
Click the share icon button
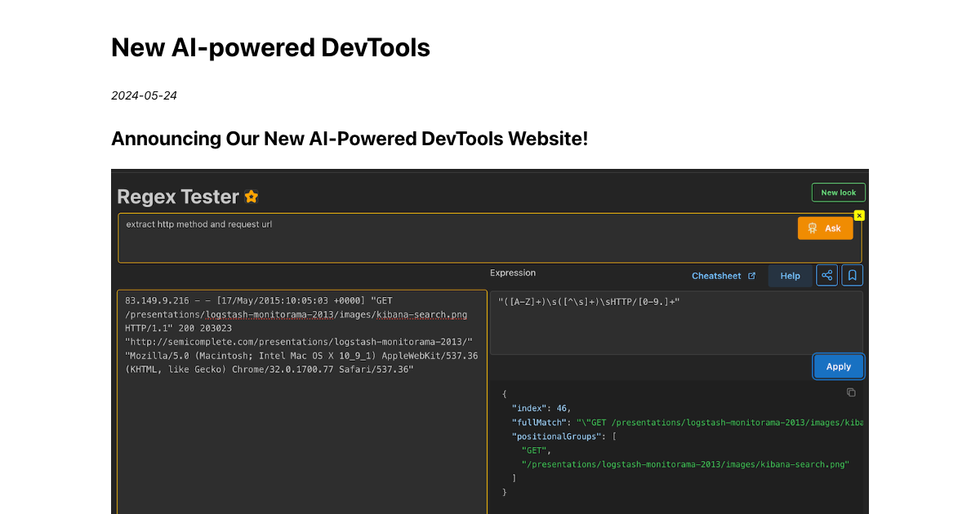[827, 275]
